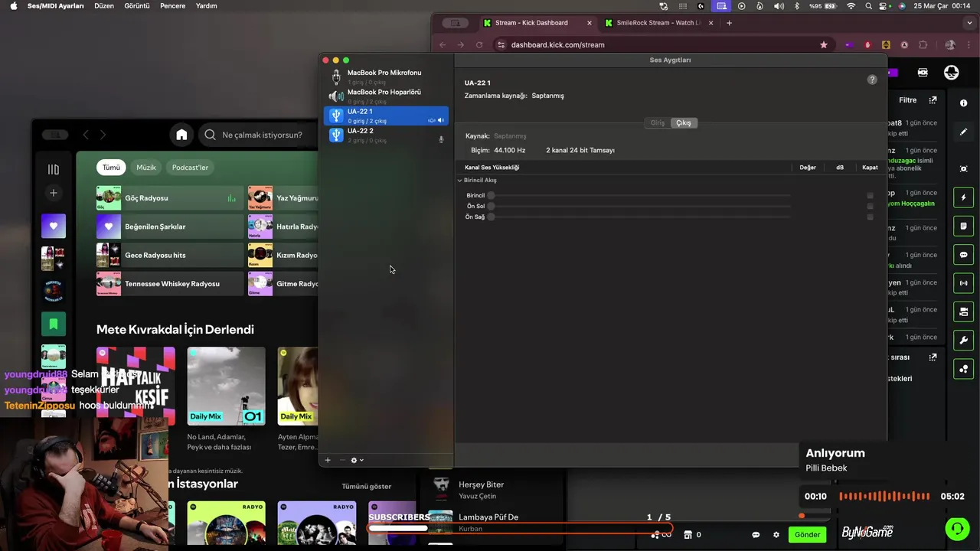Viewport: 980px width, 551px height.
Task: Open the Daily Mix 01 cover
Action: [227, 386]
